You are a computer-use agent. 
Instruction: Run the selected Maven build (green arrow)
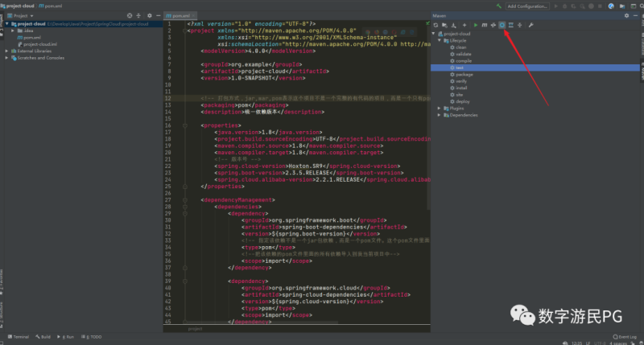pyautogui.click(x=475, y=25)
